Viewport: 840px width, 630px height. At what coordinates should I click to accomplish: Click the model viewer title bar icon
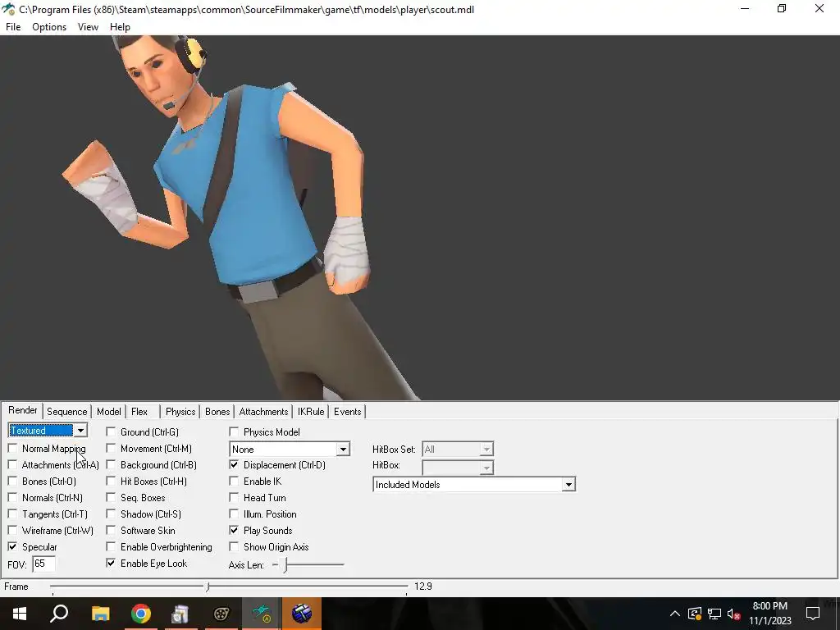pos(8,9)
